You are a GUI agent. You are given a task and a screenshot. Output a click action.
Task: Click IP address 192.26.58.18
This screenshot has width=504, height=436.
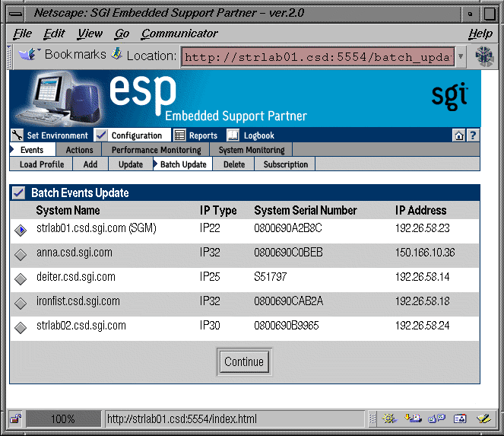pyautogui.click(x=423, y=301)
